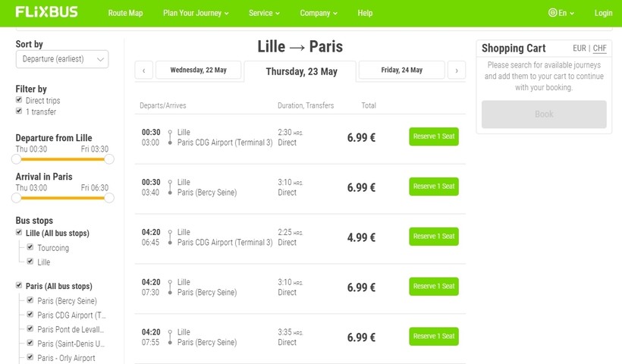The height and width of the screenshot is (364, 622).
Task: Click the globe language icon
Action: [x=552, y=13]
